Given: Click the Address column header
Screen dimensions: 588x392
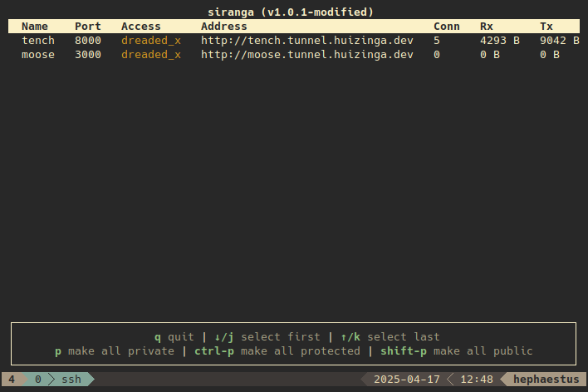Looking at the screenshot, I should [224, 27].
